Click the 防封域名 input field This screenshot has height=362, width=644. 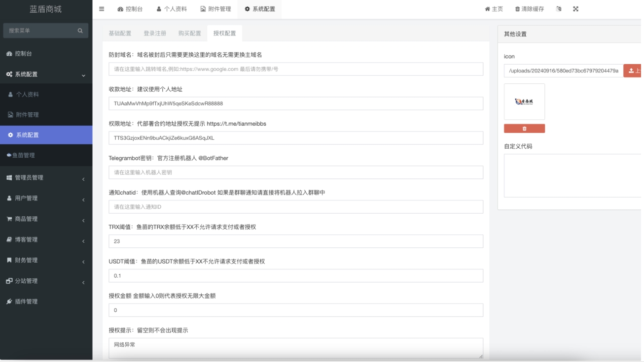point(295,69)
